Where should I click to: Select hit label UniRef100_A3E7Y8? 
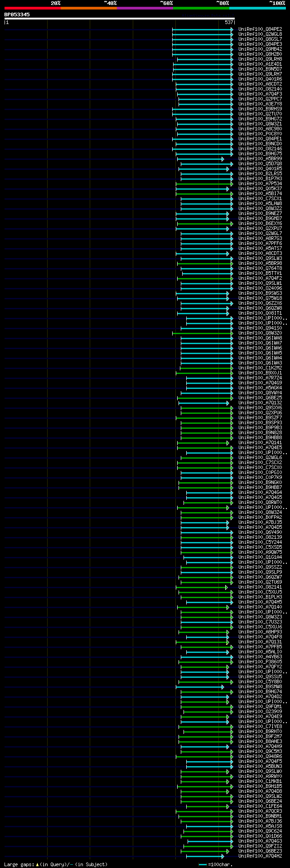click(260, 104)
